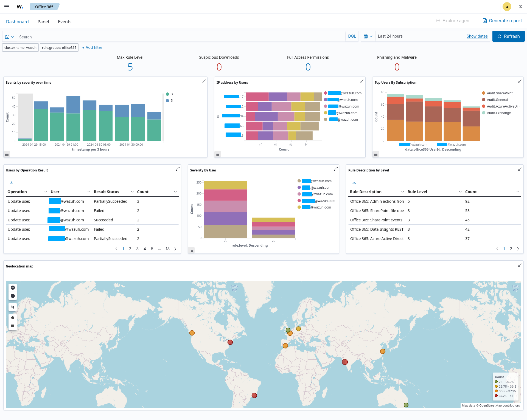Go to page 2 of Users by Operation Result
Image resolution: width=527 pixels, height=420 pixels.
coord(130,249)
